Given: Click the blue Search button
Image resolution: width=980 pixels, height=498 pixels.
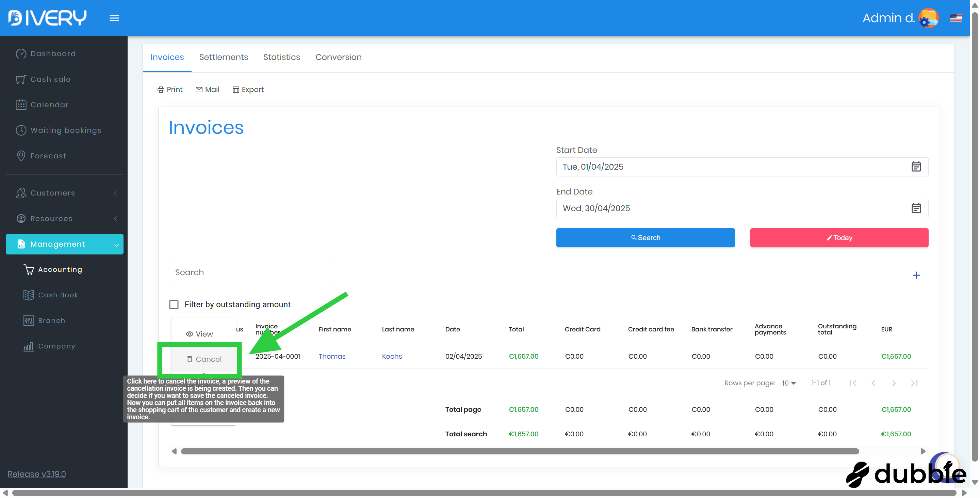Looking at the screenshot, I should point(645,237).
